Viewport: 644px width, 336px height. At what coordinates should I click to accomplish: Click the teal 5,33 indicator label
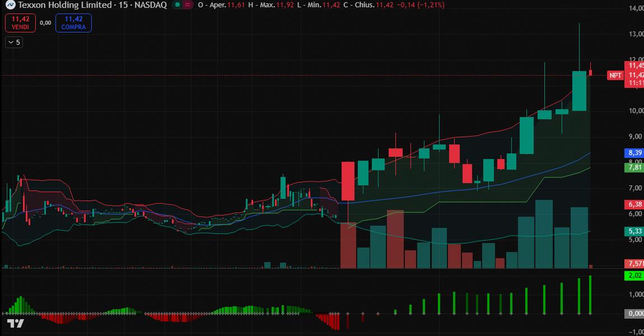(633, 230)
